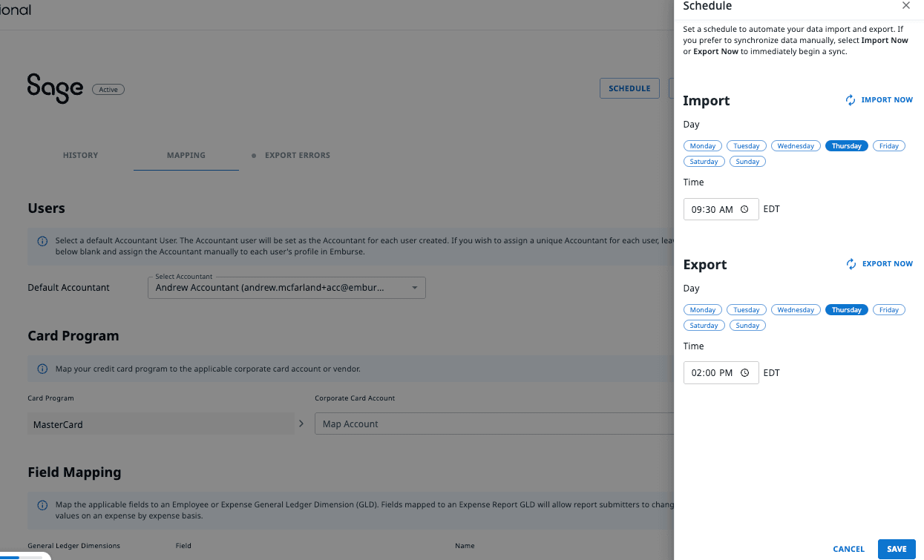The height and width of the screenshot is (560, 924).
Task: Save the schedule settings
Action: coord(896,549)
